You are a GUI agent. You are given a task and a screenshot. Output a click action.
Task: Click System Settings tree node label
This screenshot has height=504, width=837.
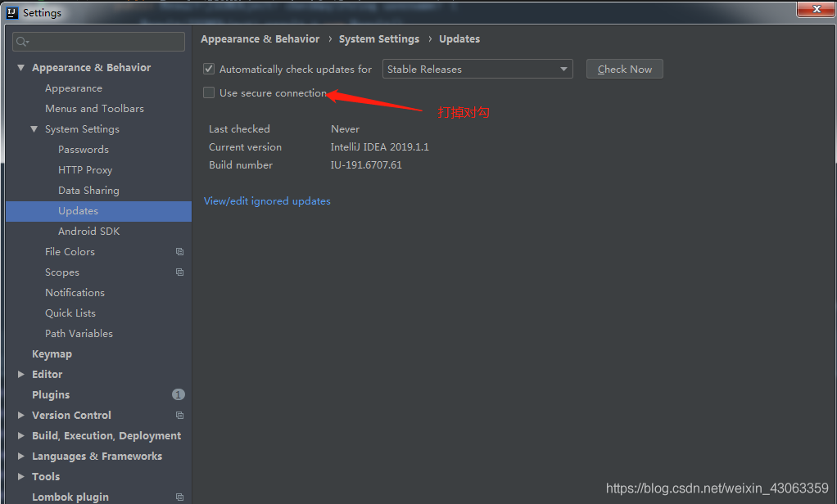click(82, 129)
